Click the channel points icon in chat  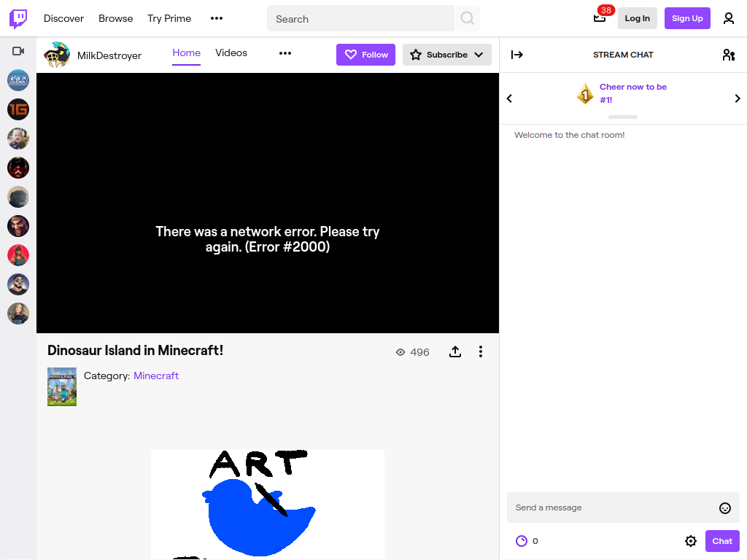(522, 541)
